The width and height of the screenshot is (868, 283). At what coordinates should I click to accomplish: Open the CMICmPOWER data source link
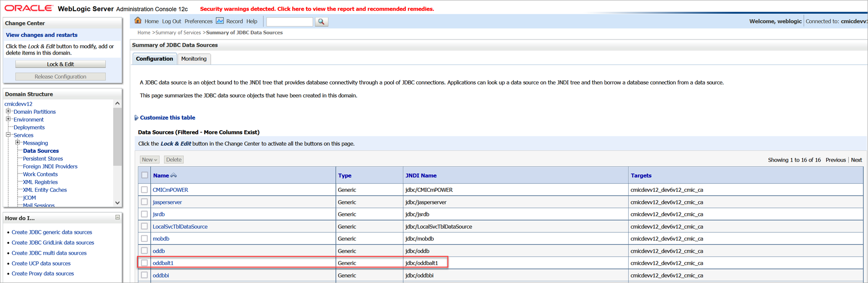(170, 190)
